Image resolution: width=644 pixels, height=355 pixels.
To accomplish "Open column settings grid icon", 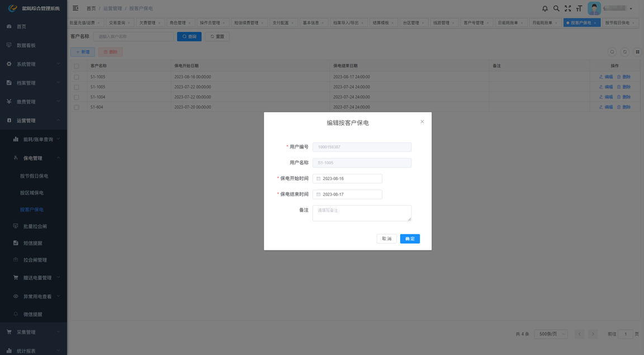I will click(x=637, y=52).
